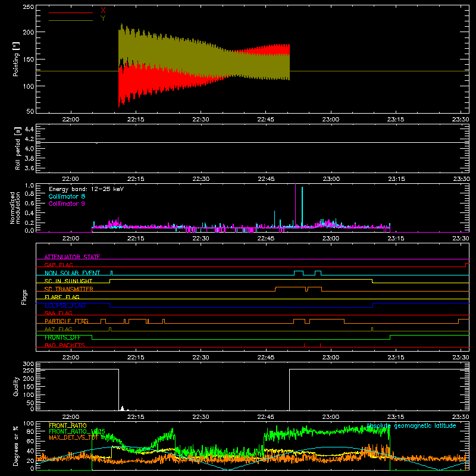Click the Pointing axis title

pyautogui.click(x=16, y=59)
